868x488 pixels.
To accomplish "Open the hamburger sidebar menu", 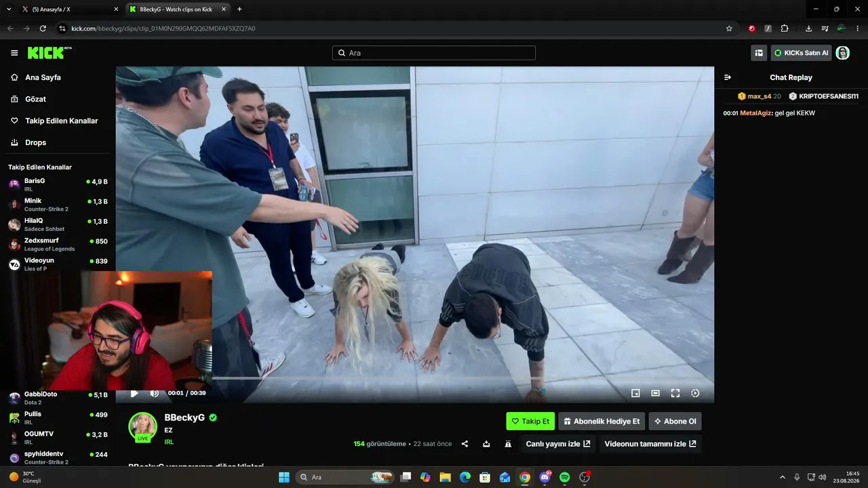I will coord(14,53).
